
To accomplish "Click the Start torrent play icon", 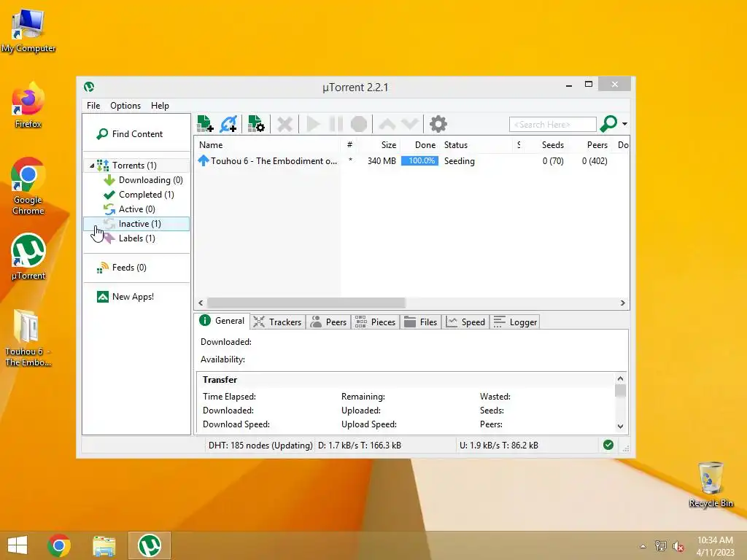I will click(x=313, y=124).
